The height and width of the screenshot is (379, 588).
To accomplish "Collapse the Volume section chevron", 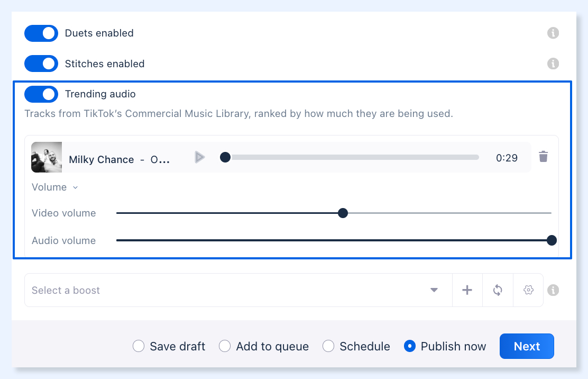I will point(75,187).
